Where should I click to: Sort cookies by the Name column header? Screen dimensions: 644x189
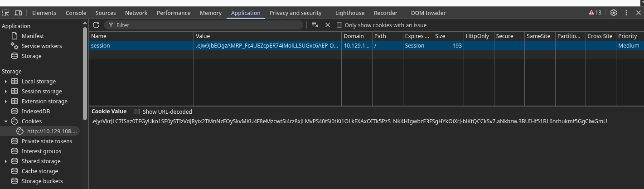click(x=141, y=36)
